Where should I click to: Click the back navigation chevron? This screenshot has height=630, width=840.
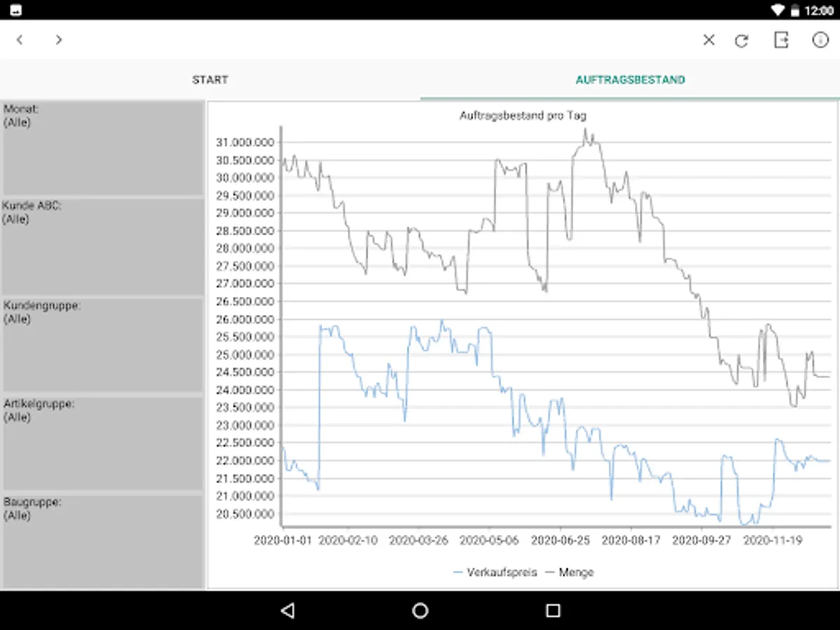point(20,40)
